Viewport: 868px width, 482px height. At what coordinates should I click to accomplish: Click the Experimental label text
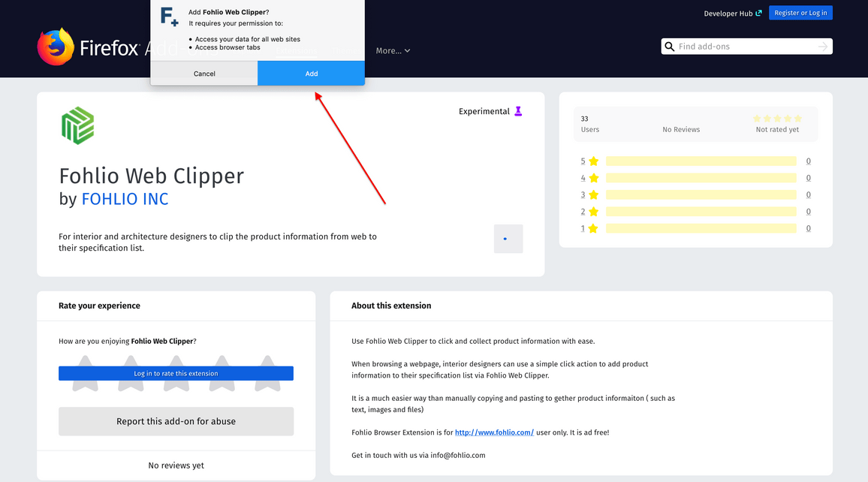(x=484, y=111)
